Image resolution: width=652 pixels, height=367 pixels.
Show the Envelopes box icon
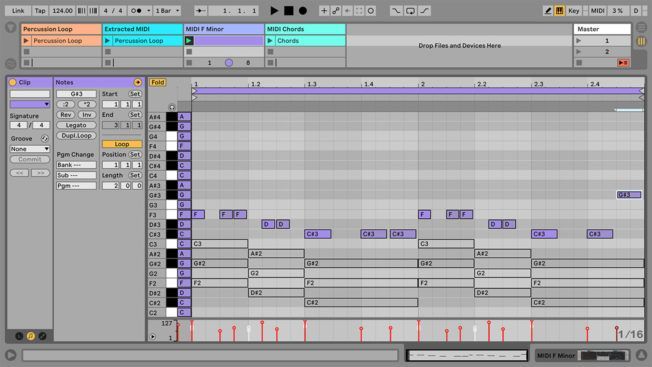[42, 336]
